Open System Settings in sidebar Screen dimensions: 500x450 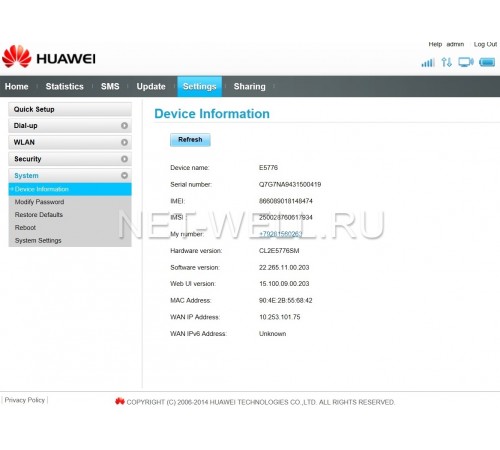pos(38,240)
